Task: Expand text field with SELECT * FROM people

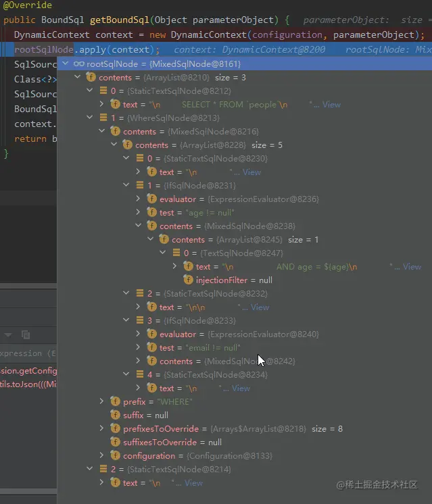Action: [x=102, y=104]
